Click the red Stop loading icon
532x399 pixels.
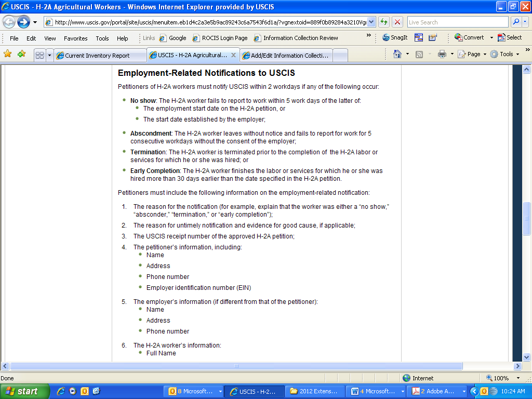(x=397, y=22)
